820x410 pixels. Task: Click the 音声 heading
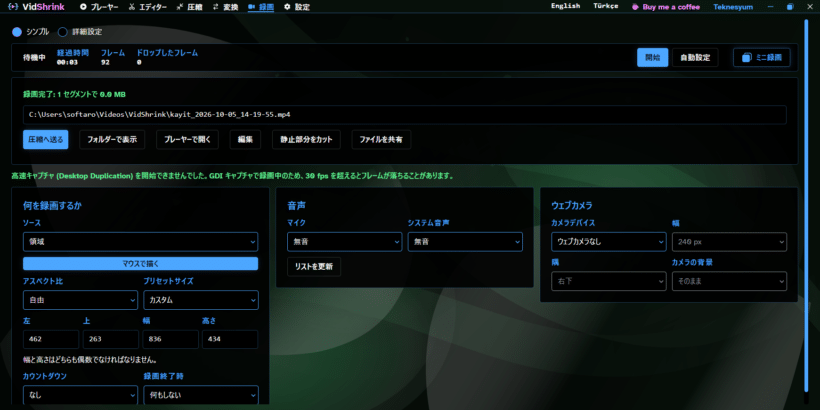[x=297, y=206]
